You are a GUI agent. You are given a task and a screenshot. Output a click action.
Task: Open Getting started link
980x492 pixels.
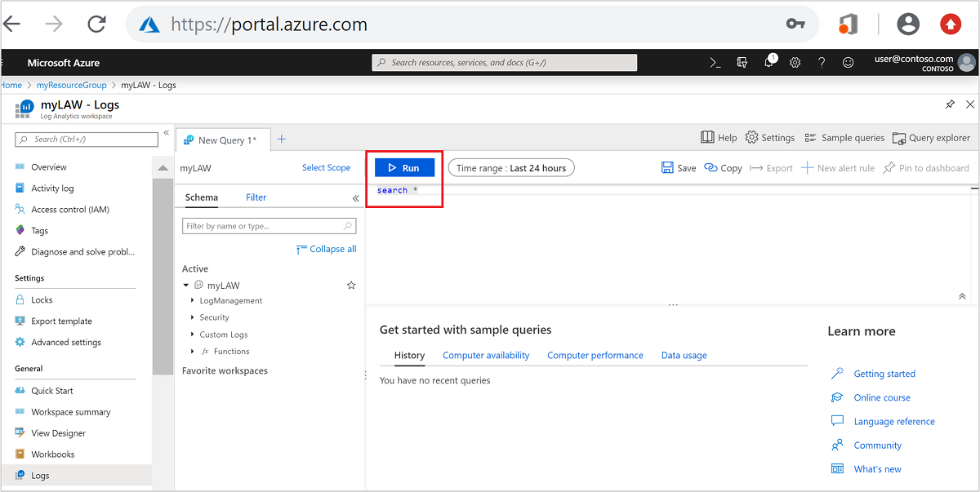coord(884,374)
